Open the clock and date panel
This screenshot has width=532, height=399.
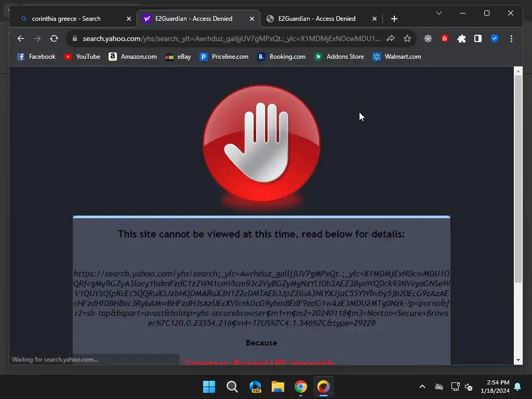[495, 387]
